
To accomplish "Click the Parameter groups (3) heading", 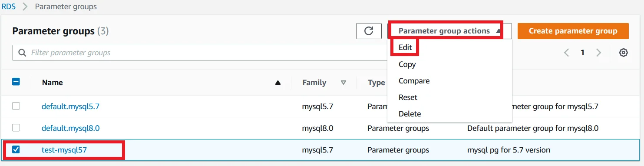I will click(60, 31).
